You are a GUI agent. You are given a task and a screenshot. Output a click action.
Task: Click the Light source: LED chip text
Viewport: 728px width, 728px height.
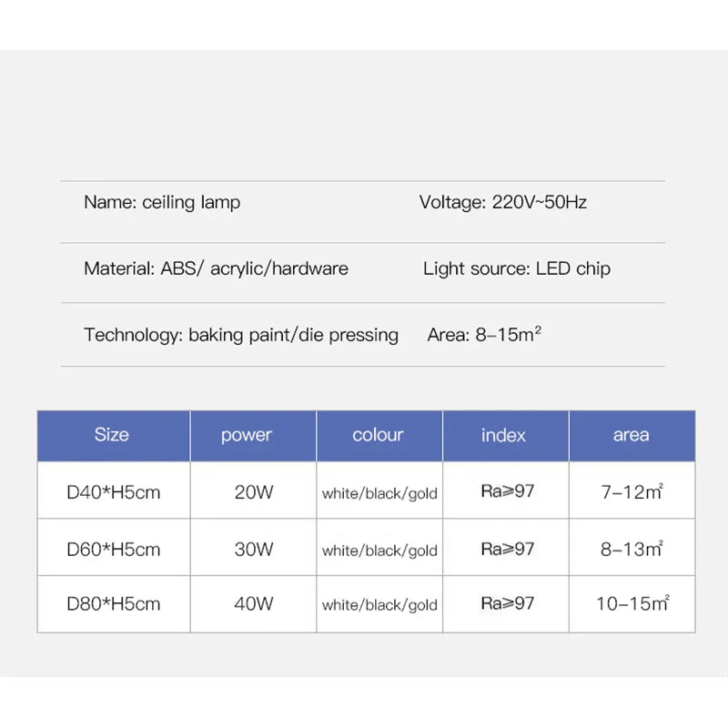pyautogui.click(x=517, y=268)
